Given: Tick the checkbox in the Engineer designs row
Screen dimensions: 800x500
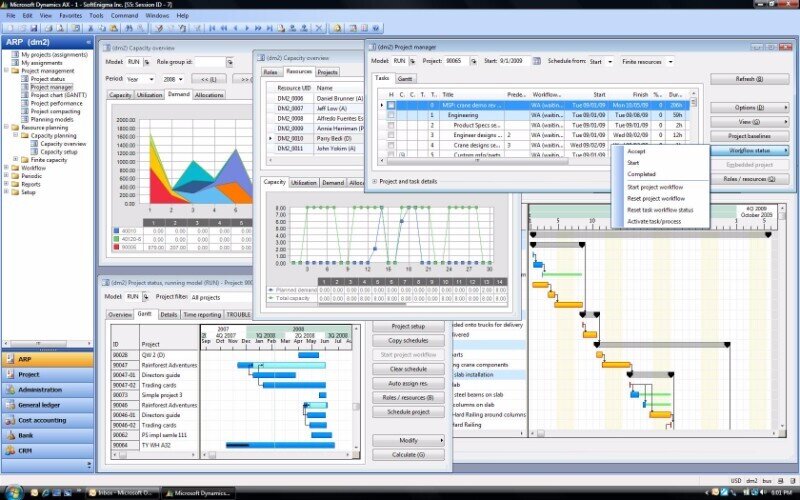Looking at the screenshot, I should pyautogui.click(x=391, y=135).
